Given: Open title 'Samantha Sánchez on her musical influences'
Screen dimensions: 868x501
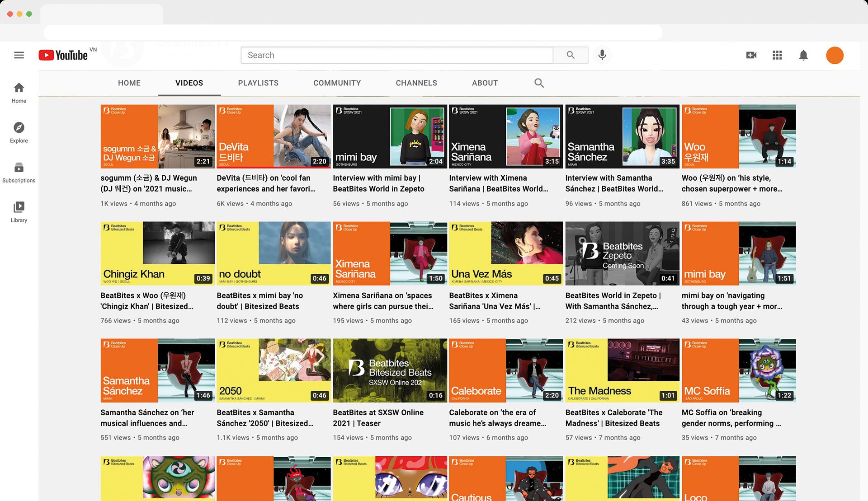Looking at the screenshot, I should pos(147,418).
